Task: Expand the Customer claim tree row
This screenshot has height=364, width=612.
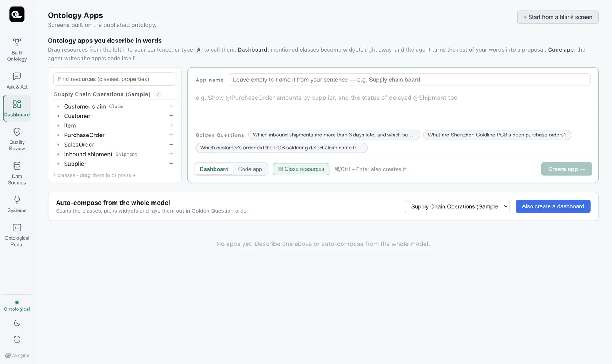Action: (x=58, y=106)
